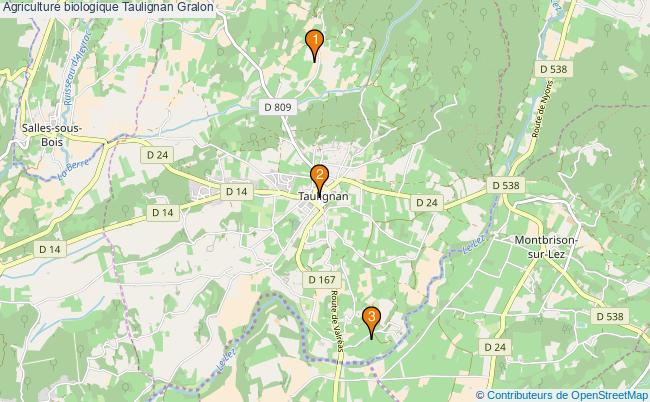Click orange map marker number 2
Image resolution: width=650 pixels, height=402 pixels.
[x=319, y=178]
